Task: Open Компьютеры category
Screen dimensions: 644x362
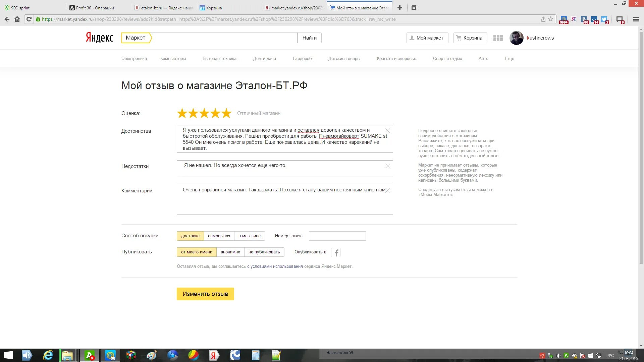Action: tap(173, 59)
